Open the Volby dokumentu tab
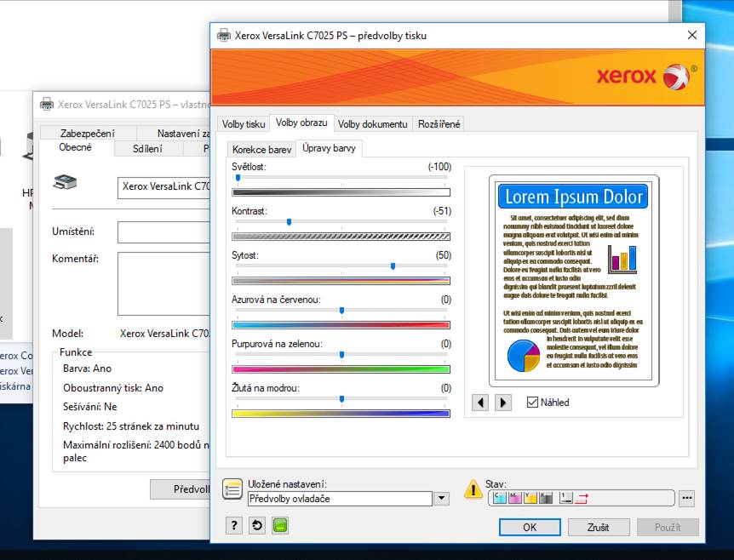 pos(372,124)
